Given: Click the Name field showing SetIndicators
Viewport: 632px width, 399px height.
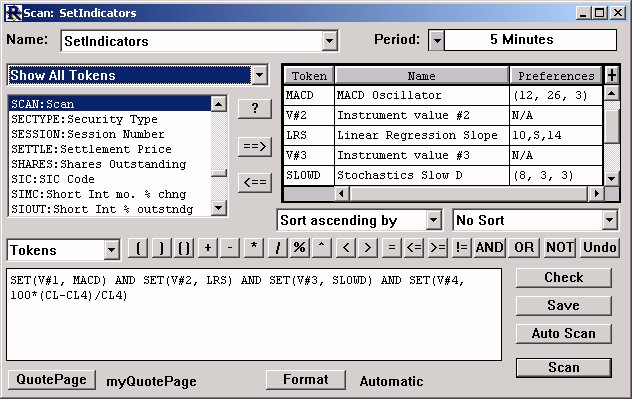Looking at the screenshot, I should tap(191, 41).
